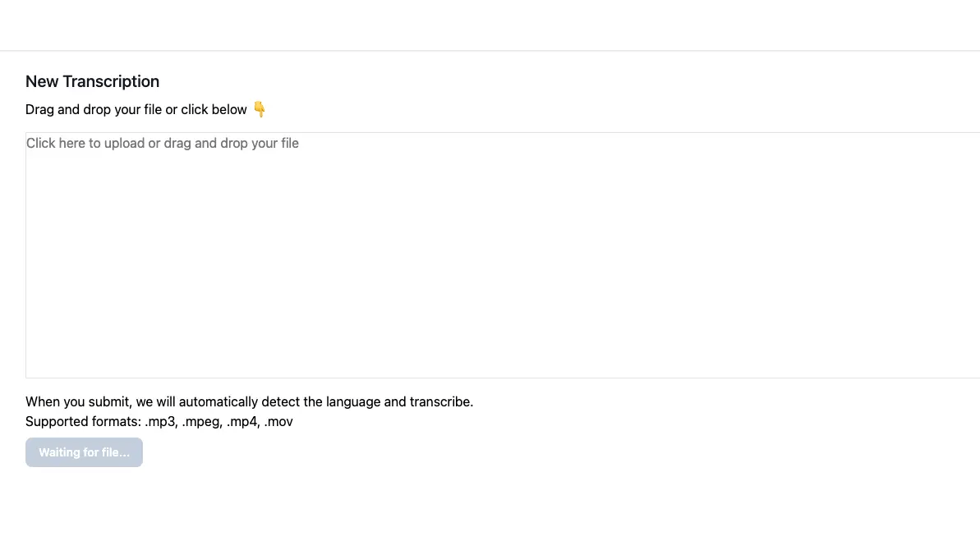
Task: Click the 'Drag and drop your file' instruction line
Action: click(136, 109)
